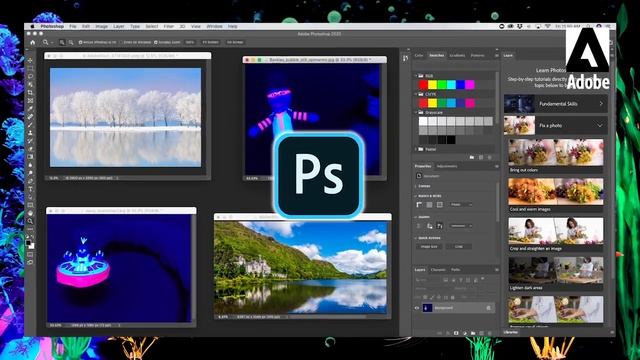Create a new group in the Layers panel
The width and height of the screenshot is (640, 360).
coord(473,333)
